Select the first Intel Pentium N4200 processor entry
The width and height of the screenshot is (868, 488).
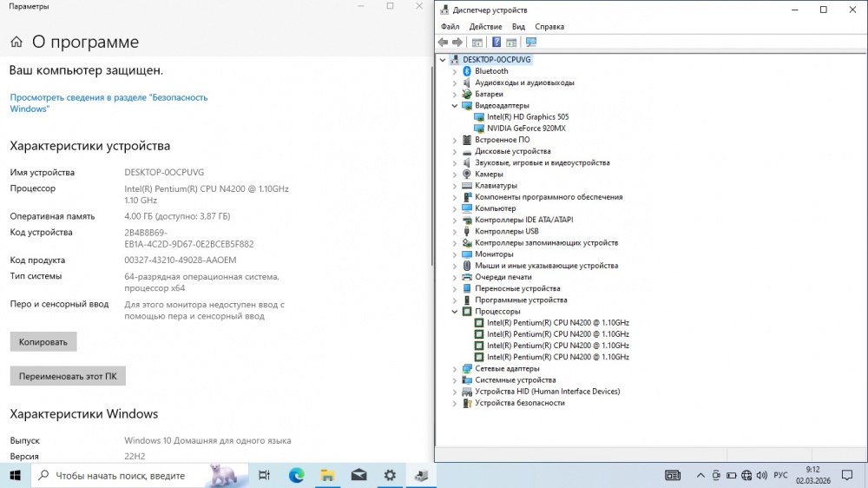pos(558,322)
